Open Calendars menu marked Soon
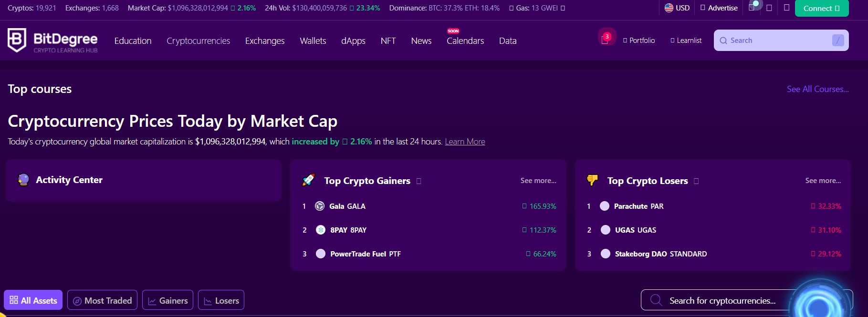 [x=465, y=41]
